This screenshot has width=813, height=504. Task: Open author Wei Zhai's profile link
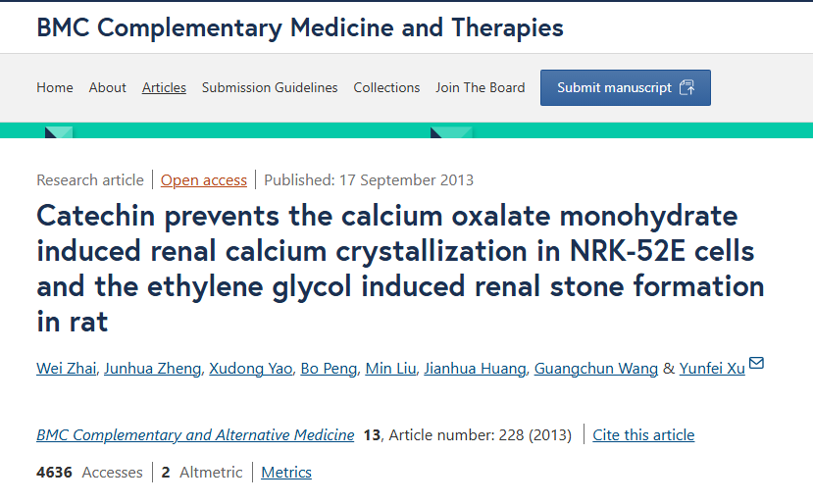(67, 368)
